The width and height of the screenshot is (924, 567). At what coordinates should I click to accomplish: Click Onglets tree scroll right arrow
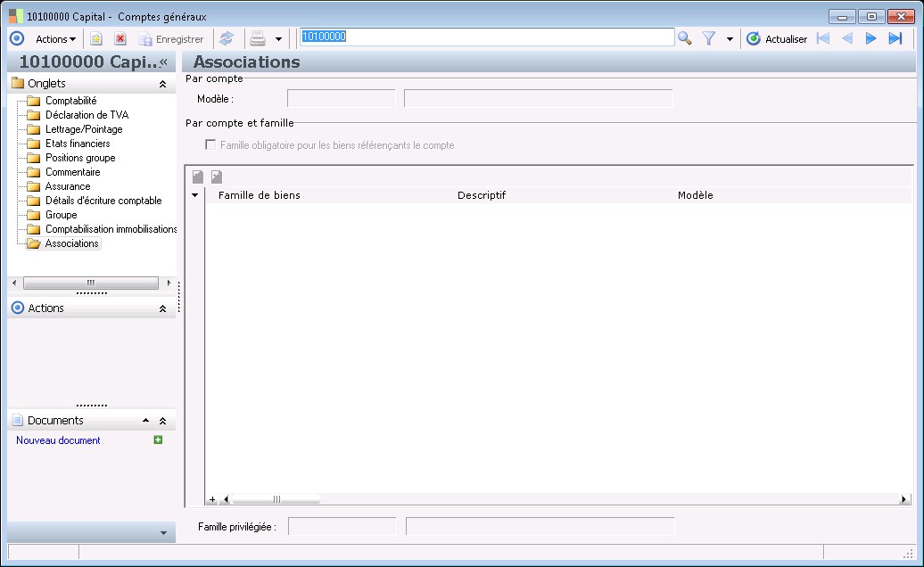(x=169, y=283)
